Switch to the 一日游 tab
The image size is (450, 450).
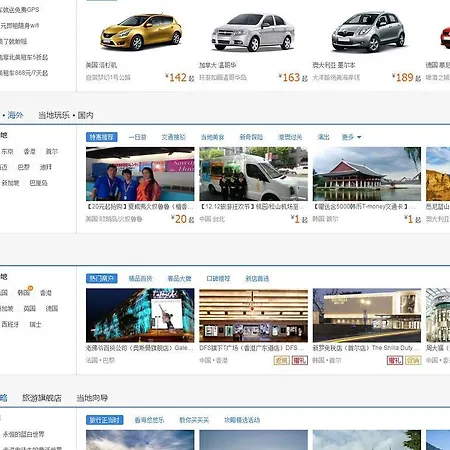tap(137, 137)
